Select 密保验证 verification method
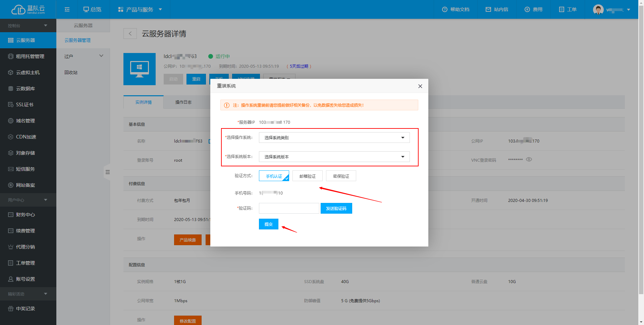Screen dimensions: 644x325 pos(341,176)
